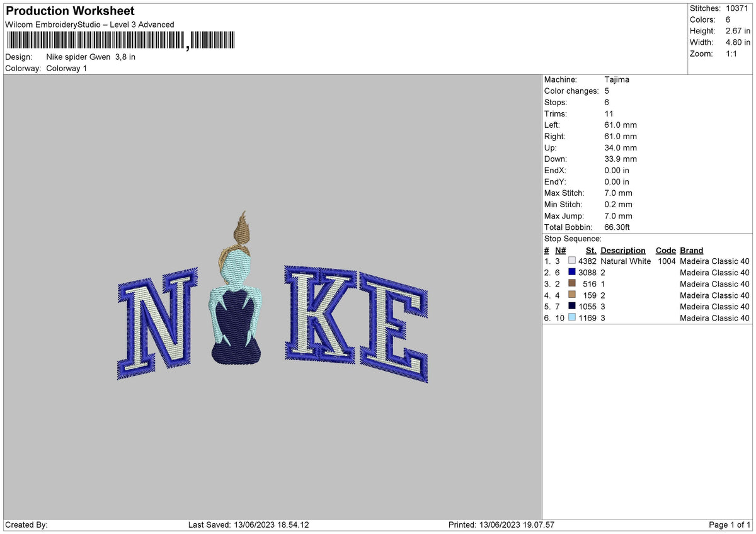756x534 pixels.
Task: Click the Natural White color swatch
Action: 572,261
